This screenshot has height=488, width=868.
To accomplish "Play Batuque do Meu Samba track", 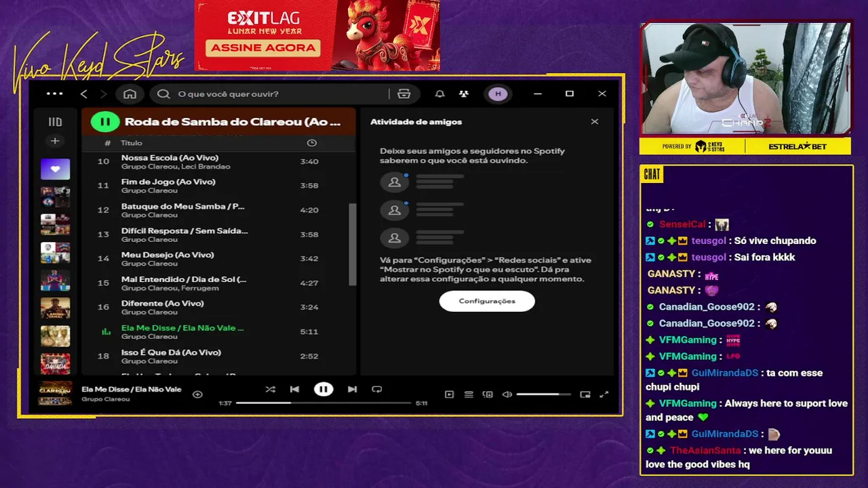I will (218, 210).
